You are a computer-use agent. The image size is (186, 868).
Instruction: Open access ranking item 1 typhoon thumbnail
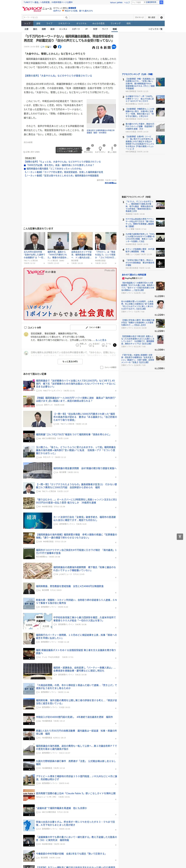coord(160,82)
